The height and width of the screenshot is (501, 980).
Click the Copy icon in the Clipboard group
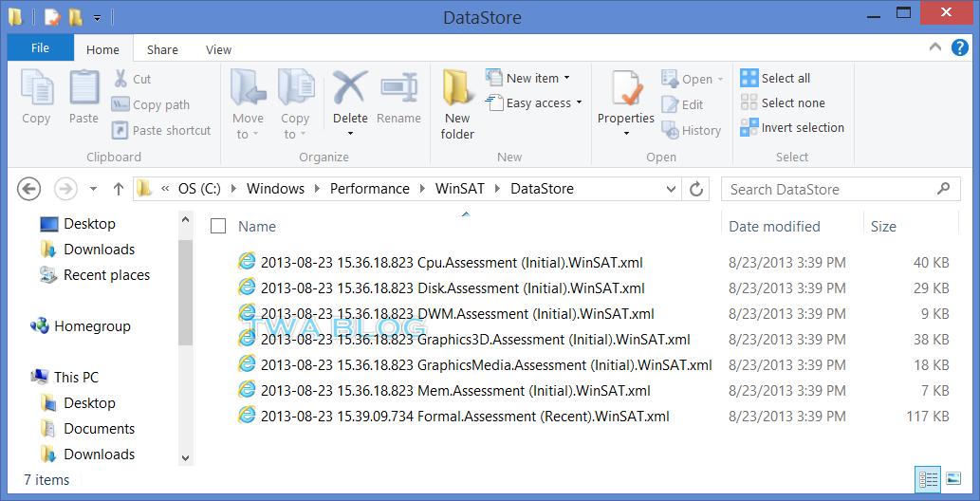37,89
